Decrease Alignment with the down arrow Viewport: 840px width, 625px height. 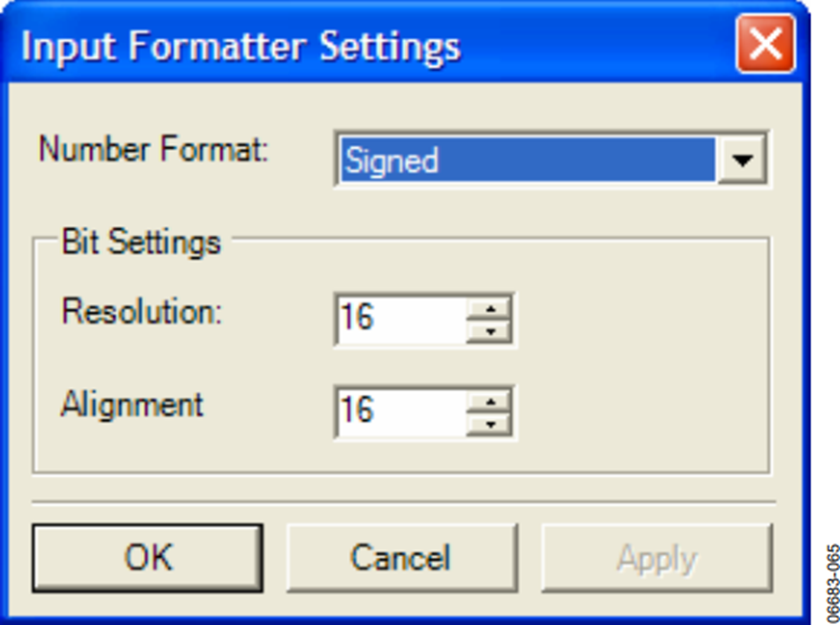coord(489,424)
